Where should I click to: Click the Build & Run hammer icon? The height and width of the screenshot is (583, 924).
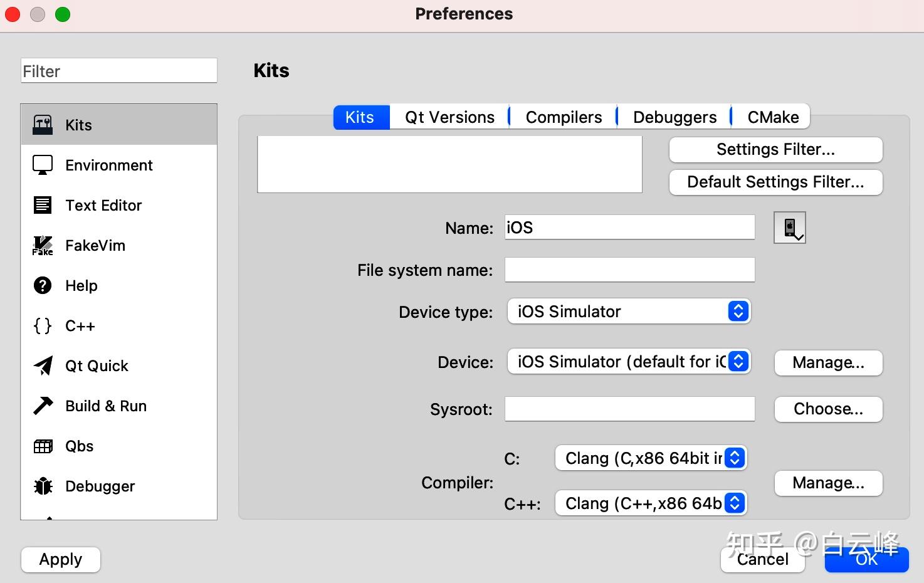(43, 406)
